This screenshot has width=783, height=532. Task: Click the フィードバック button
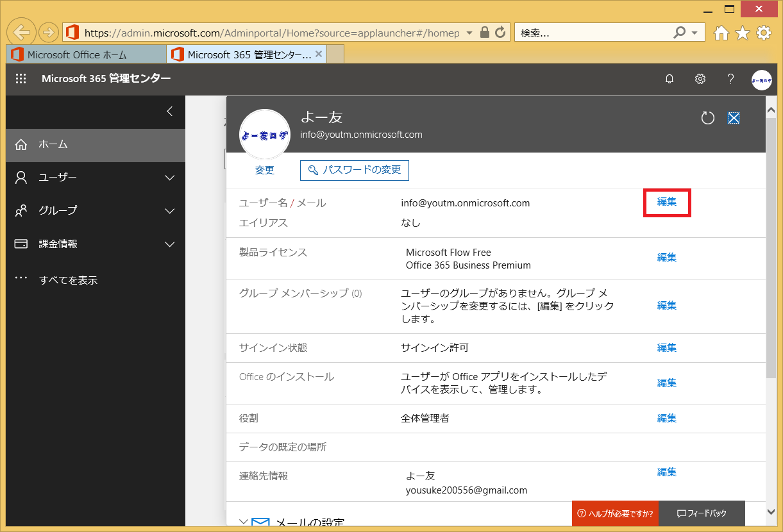click(x=702, y=513)
